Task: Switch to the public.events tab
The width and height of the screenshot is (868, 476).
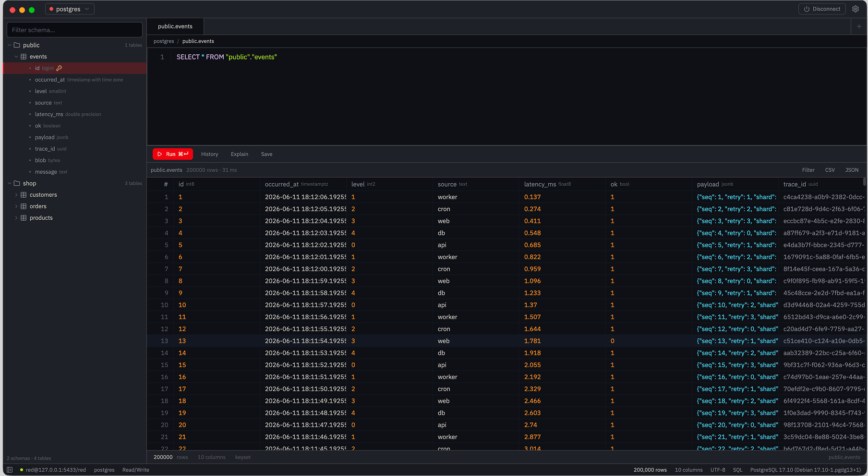Action: click(x=175, y=26)
